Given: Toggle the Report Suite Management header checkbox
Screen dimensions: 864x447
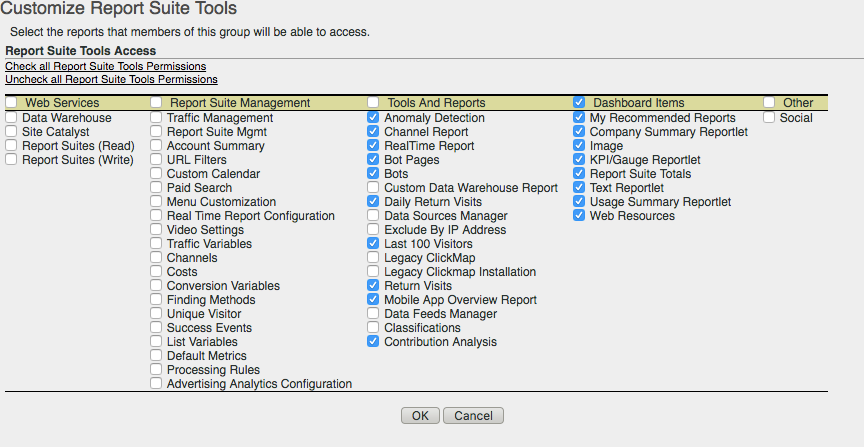Looking at the screenshot, I should click(156, 103).
